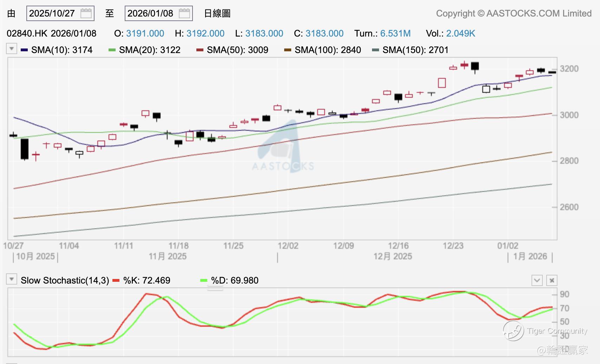This screenshot has width=600, height=364.
Task: Click the %D green line legend swatch
Action: [x=204, y=281]
